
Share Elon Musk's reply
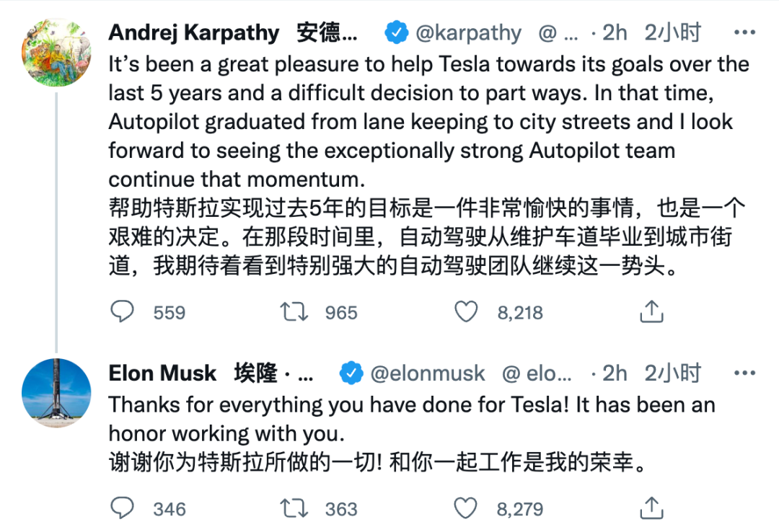(651, 508)
